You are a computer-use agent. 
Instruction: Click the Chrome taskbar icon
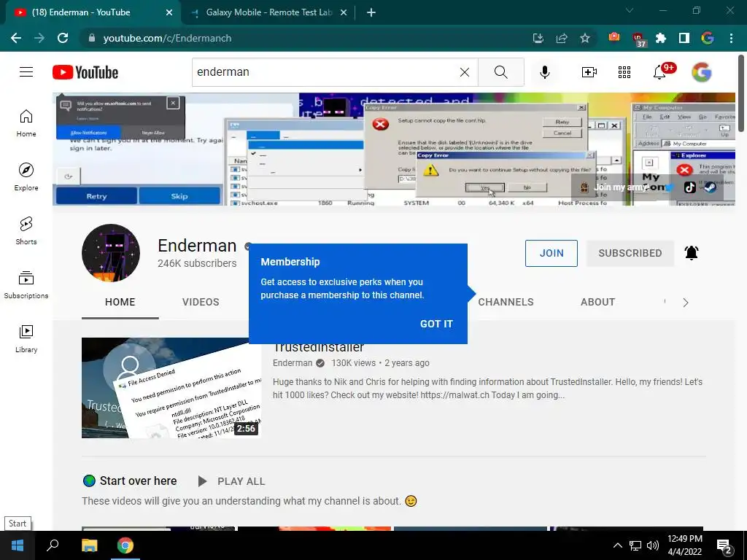pyautogui.click(x=125, y=545)
